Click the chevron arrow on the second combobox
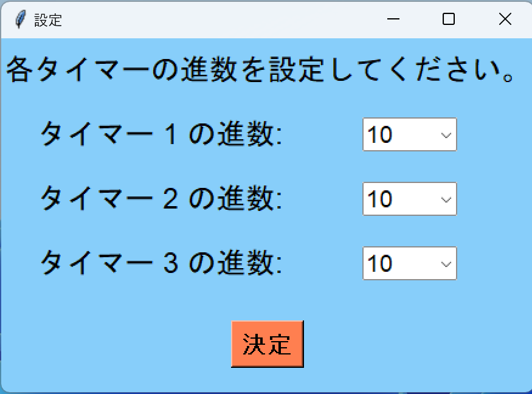Screen dimensions: 532x394 click(x=446, y=199)
